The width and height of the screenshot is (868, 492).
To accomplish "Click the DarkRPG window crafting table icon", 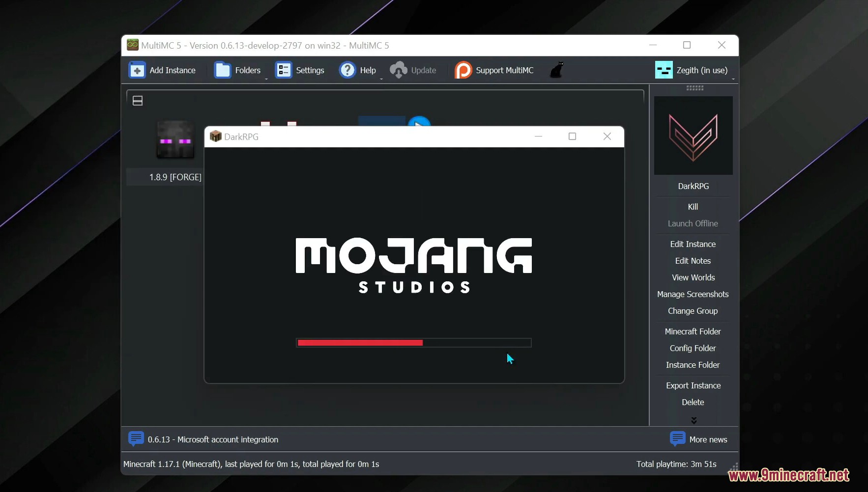I will pos(216,137).
